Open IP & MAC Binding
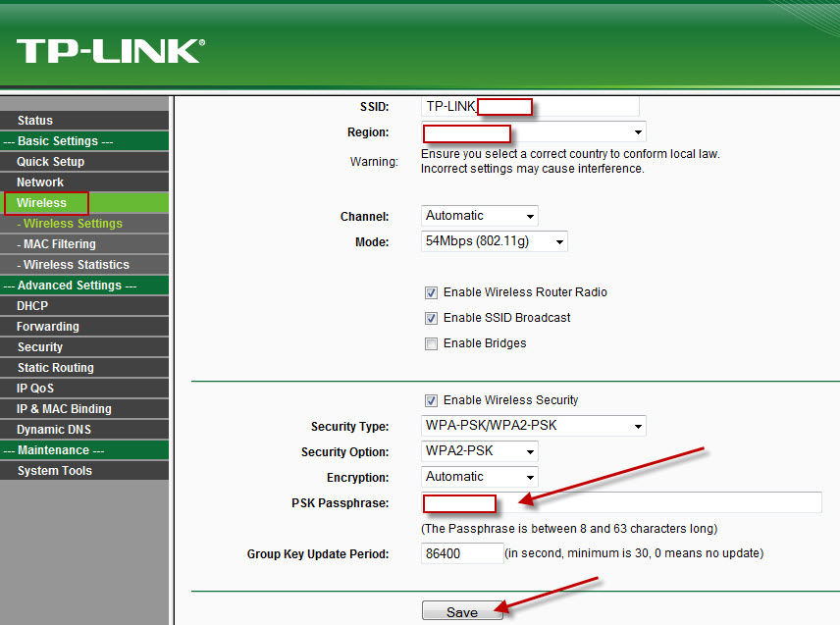840x625 pixels. pos(84,409)
